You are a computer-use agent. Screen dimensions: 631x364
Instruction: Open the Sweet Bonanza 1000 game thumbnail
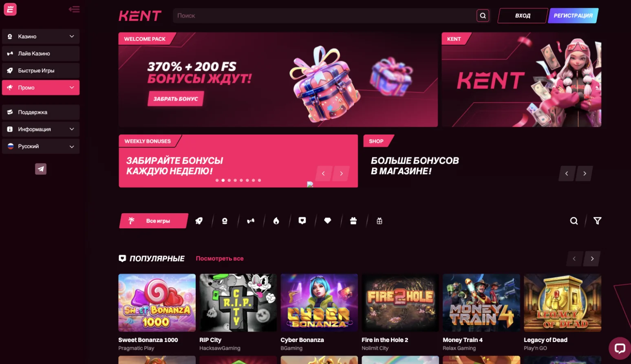(x=157, y=303)
